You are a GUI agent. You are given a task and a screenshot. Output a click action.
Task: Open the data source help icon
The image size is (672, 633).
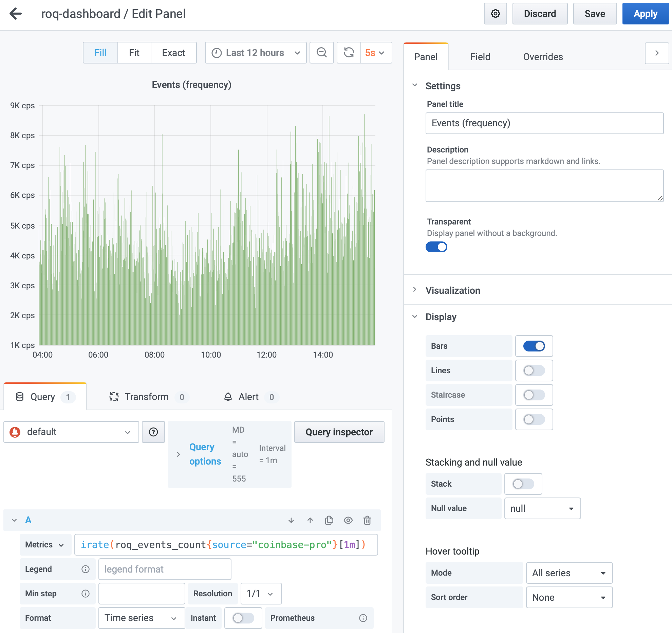[x=153, y=432]
